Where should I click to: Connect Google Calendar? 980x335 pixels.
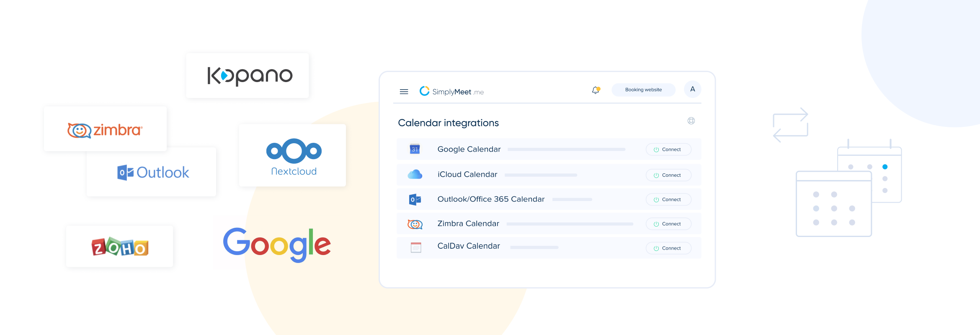point(668,149)
